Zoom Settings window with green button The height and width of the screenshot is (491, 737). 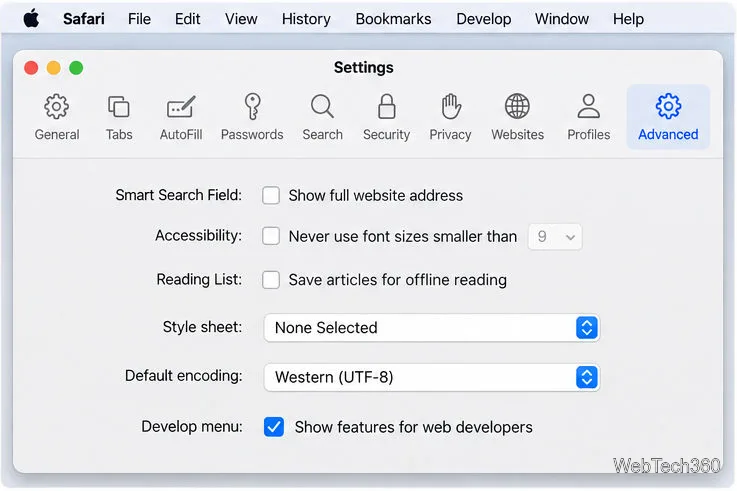coord(76,68)
